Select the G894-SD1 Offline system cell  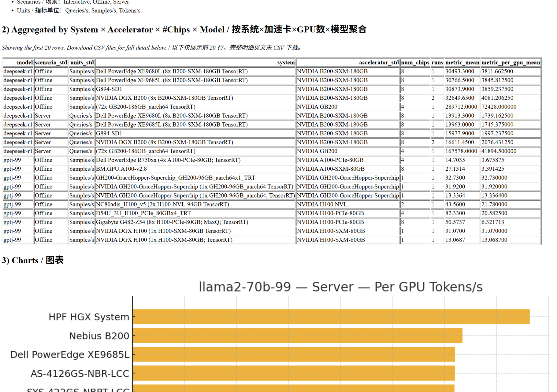109,89
